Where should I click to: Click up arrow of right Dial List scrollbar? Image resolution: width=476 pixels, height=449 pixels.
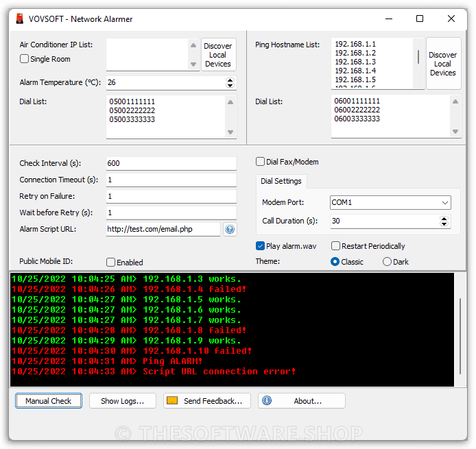pyautogui.click(x=455, y=101)
